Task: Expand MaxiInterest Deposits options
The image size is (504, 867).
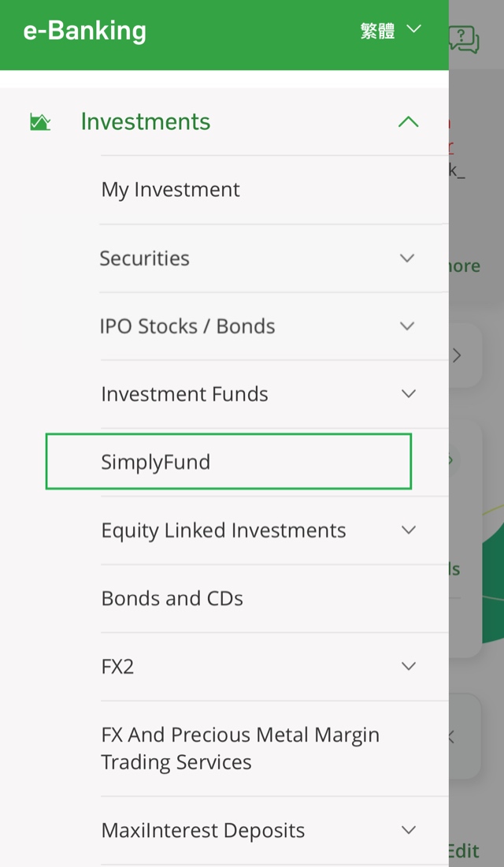Action: click(x=409, y=830)
